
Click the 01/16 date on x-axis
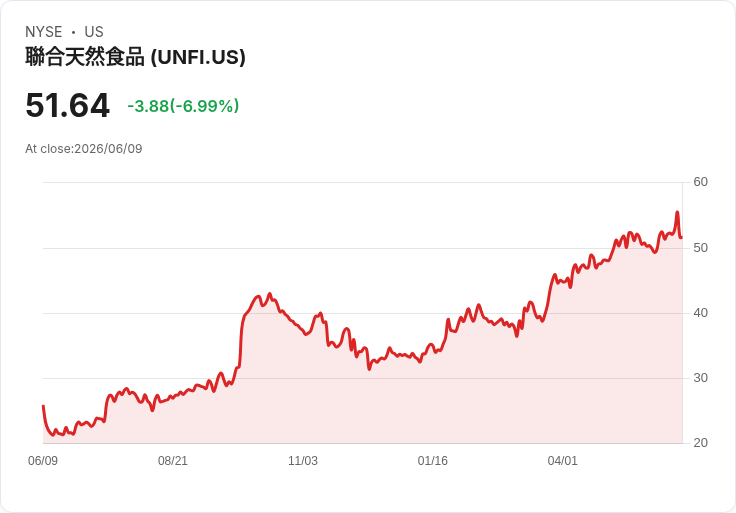click(x=433, y=461)
